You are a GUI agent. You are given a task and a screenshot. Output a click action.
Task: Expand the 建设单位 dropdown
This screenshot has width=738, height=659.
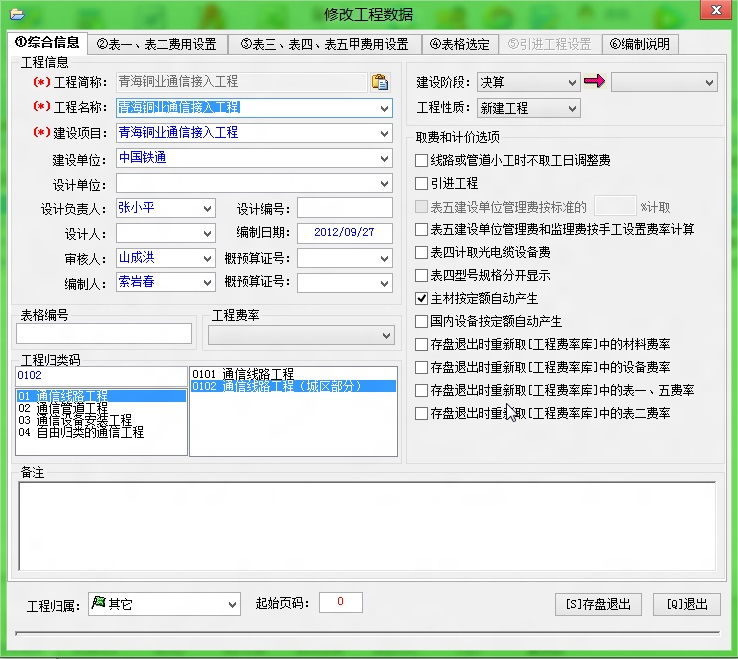coord(384,159)
